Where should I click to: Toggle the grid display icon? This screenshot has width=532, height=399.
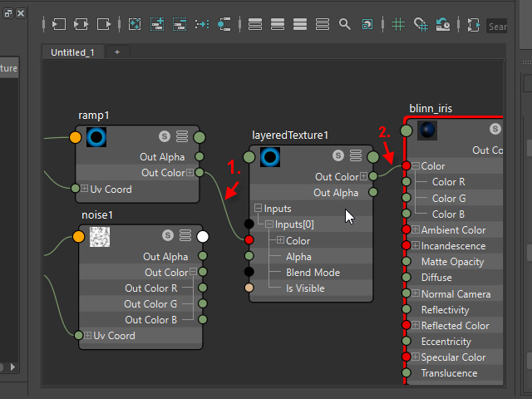pos(398,24)
